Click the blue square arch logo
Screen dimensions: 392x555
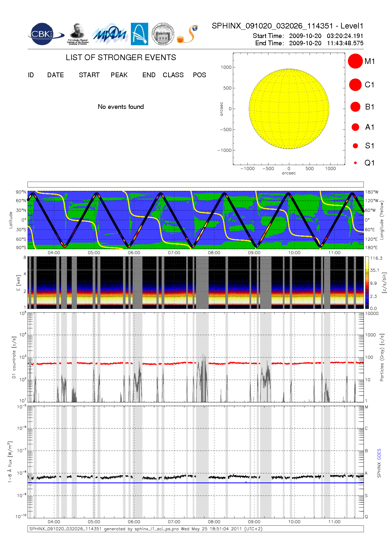pyautogui.click(x=139, y=34)
